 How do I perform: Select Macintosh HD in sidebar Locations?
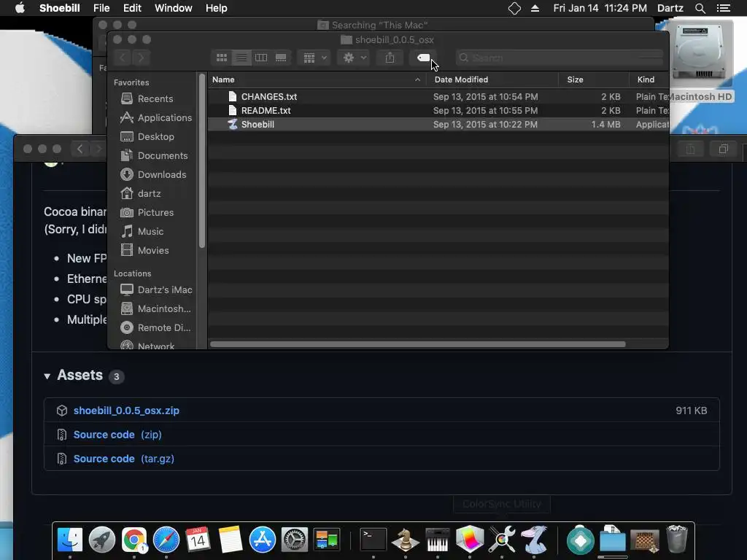pyautogui.click(x=156, y=308)
